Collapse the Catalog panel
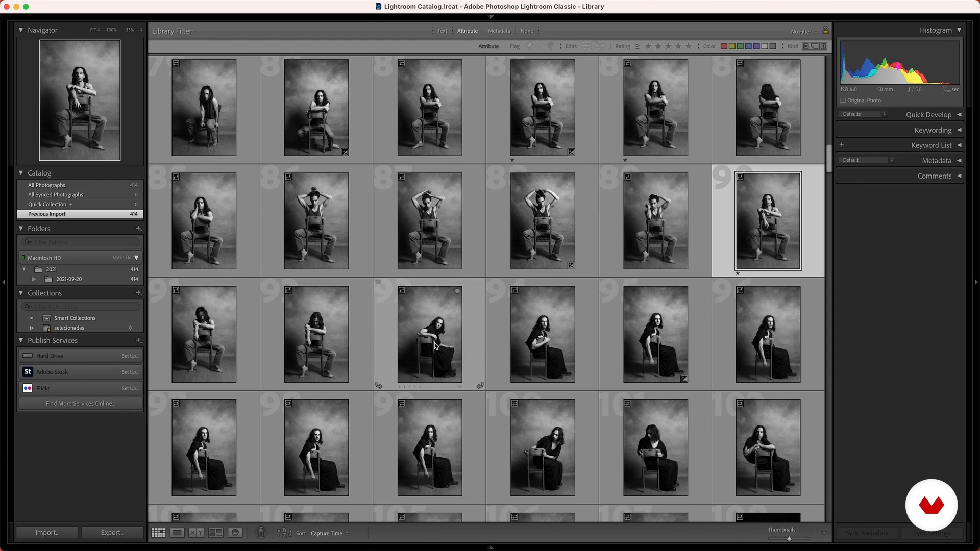 [21, 173]
